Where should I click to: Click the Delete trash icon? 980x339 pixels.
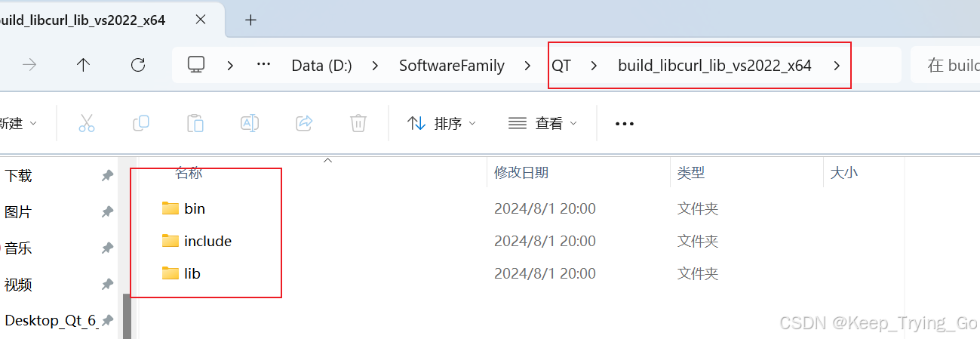click(x=358, y=123)
